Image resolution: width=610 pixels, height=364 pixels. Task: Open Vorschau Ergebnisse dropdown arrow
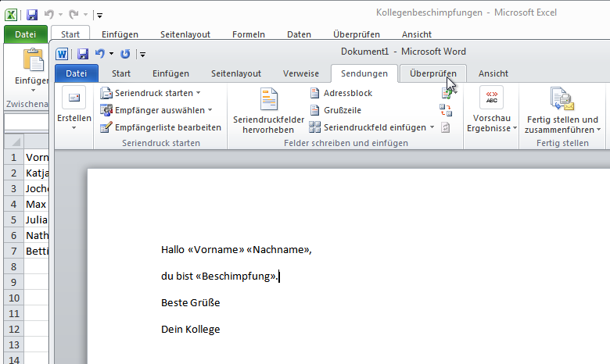(515, 128)
